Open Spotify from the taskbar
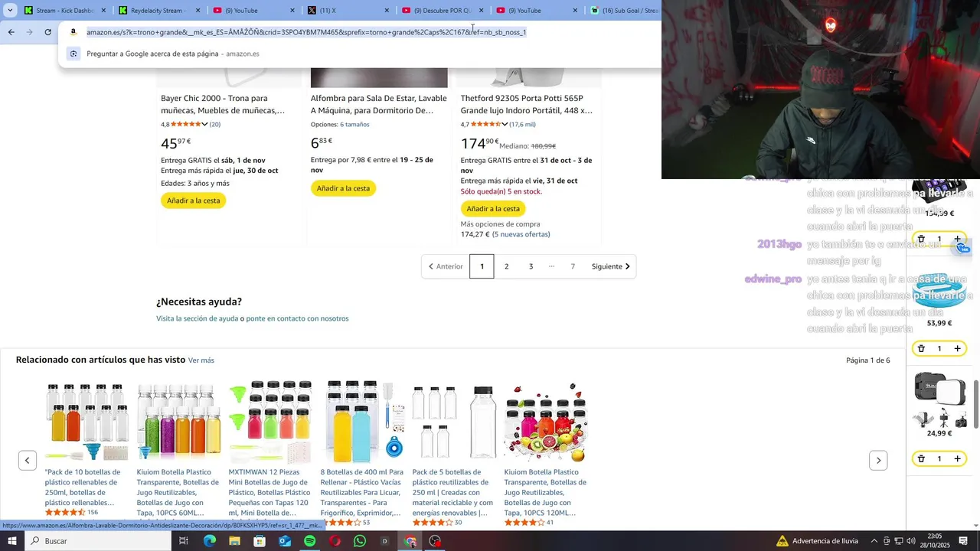The height and width of the screenshot is (551, 980). (x=310, y=541)
